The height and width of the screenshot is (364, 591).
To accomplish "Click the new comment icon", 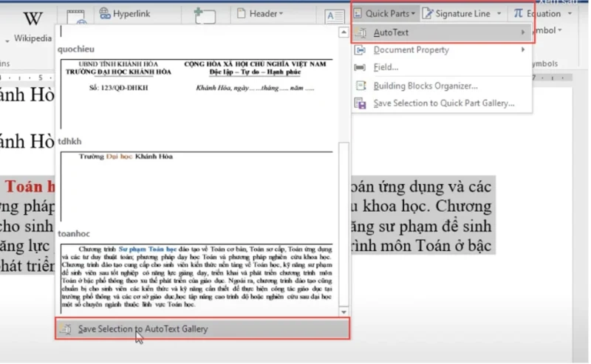I will click(205, 16).
